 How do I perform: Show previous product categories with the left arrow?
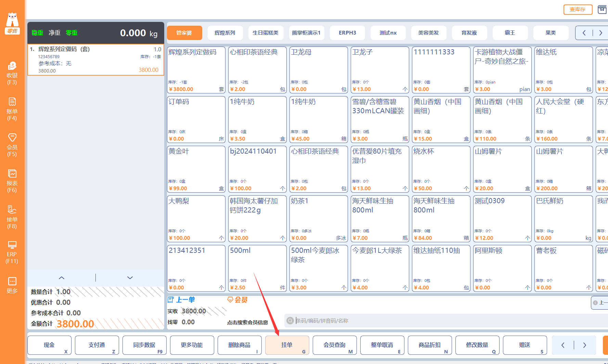tap(584, 33)
